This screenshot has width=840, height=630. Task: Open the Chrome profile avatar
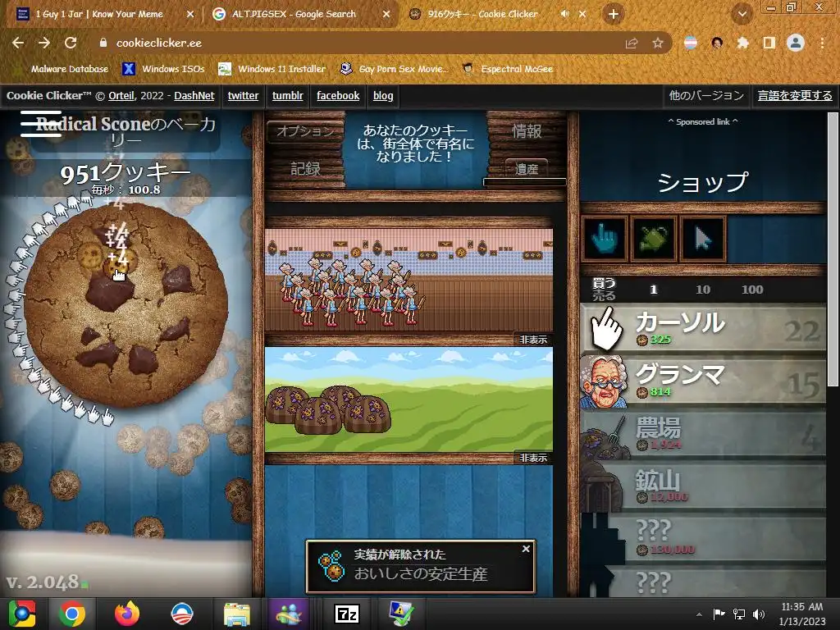796,43
